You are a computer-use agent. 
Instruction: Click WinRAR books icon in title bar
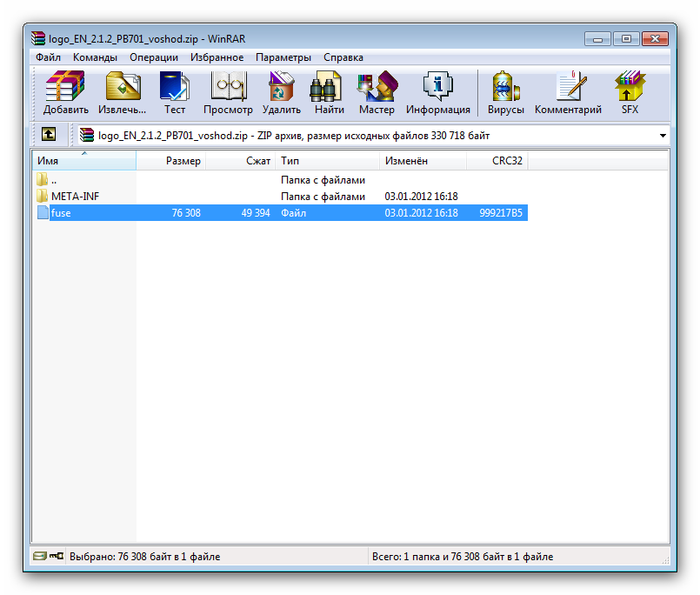pyautogui.click(x=38, y=38)
